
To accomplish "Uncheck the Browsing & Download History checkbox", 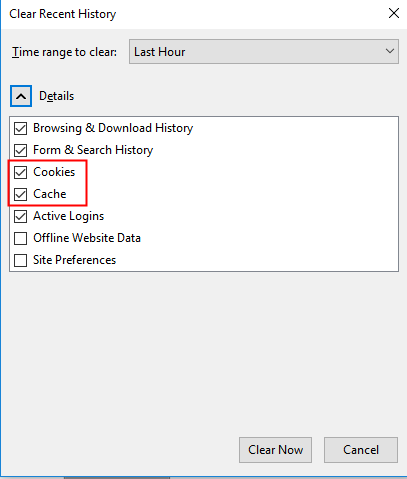I will pos(20,128).
